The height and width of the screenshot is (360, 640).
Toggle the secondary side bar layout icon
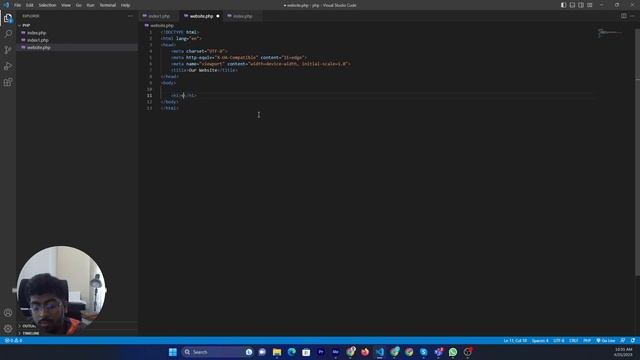[581, 5]
